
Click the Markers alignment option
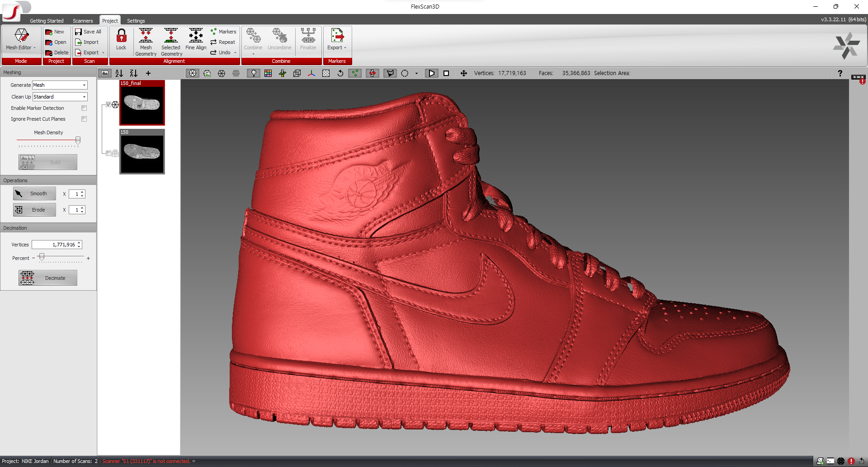click(x=223, y=32)
